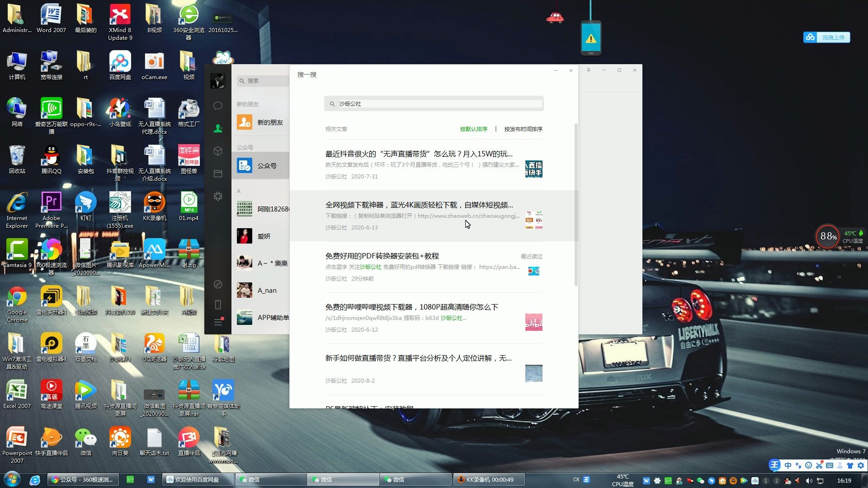Open the WeChat mini programs icon
Screen dimensions: 868x488
tap(218, 196)
